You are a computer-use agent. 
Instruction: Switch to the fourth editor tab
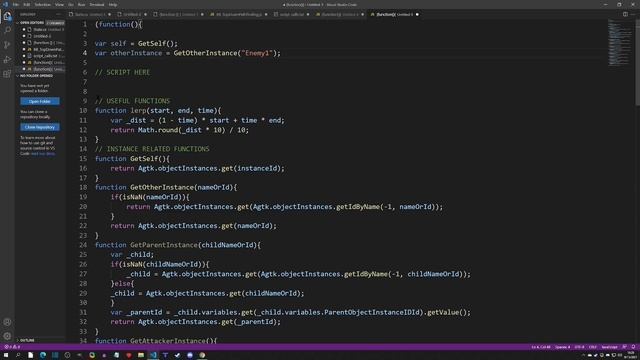(x=239, y=14)
